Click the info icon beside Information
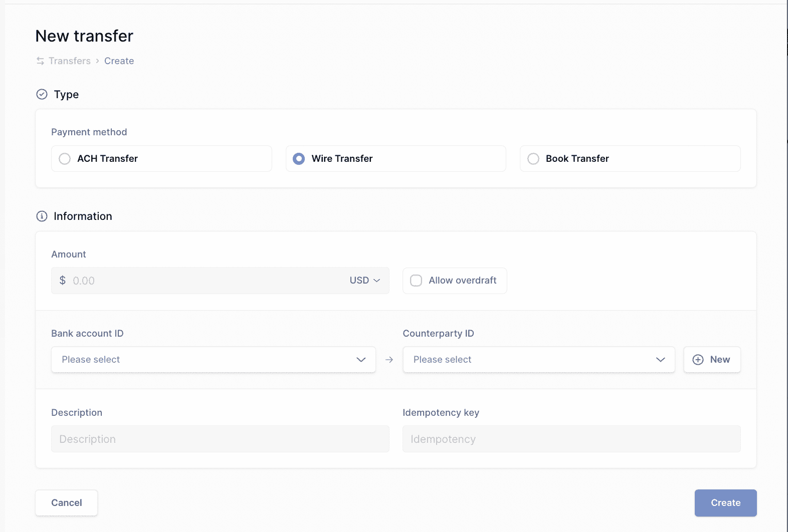This screenshot has width=788, height=532. [x=42, y=216]
